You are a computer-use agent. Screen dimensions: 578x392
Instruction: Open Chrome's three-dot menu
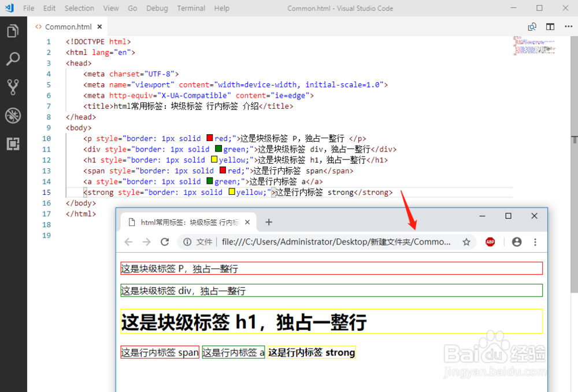[535, 242]
